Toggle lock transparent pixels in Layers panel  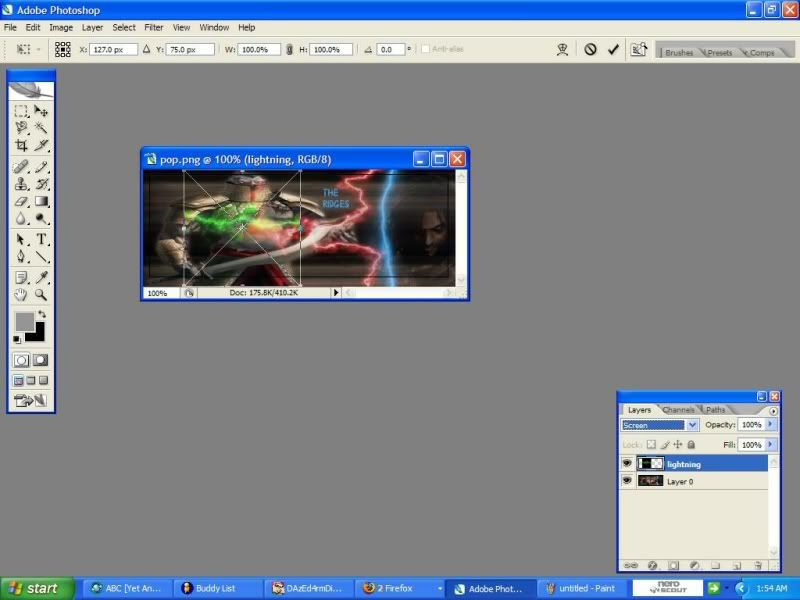click(x=651, y=444)
